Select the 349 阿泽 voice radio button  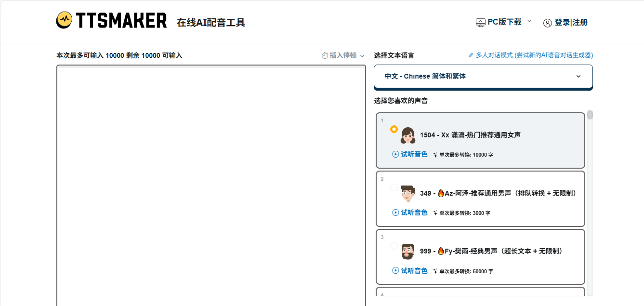[x=394, y=187]
